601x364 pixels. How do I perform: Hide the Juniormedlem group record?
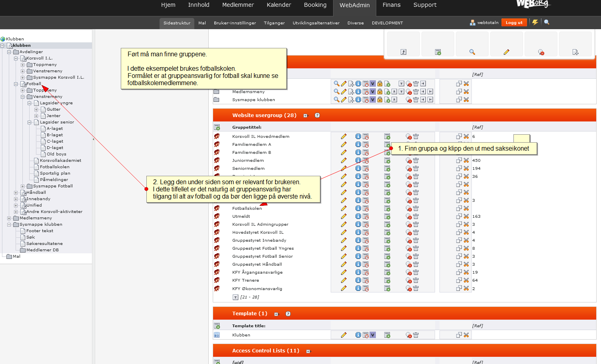pos(409,160)
